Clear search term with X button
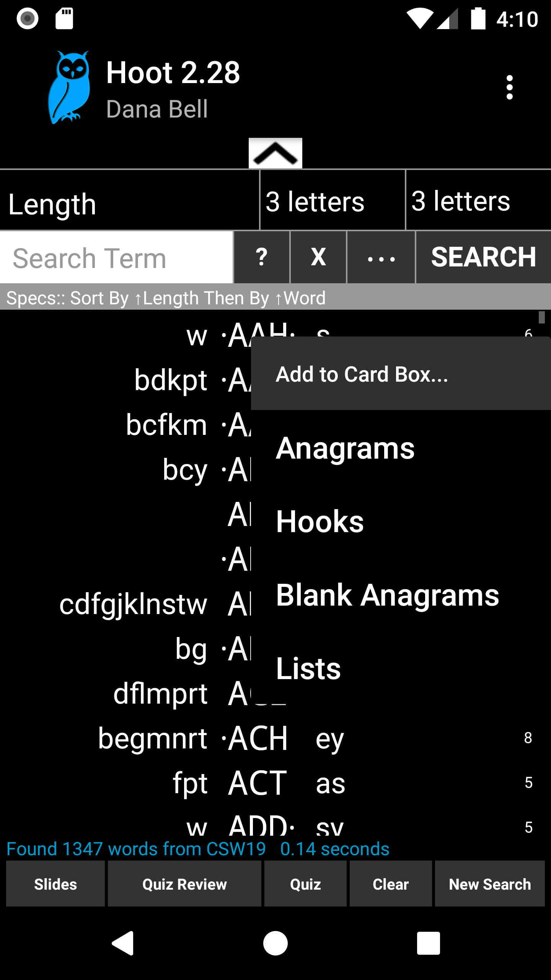This screenshot has height=980, width=551. point(318,257)
